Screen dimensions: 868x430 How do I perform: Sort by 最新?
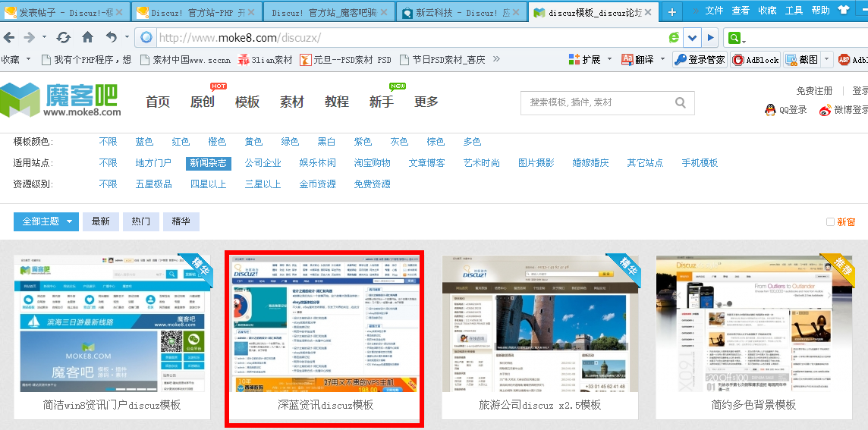(101, 221)
